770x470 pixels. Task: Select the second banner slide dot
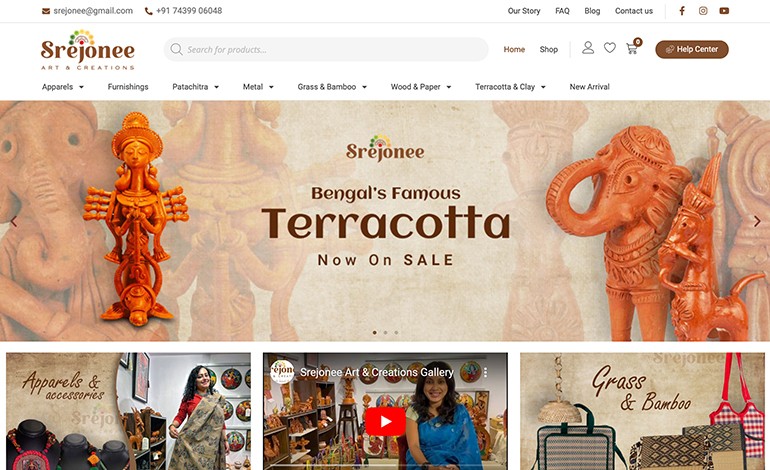click(385, 332)
